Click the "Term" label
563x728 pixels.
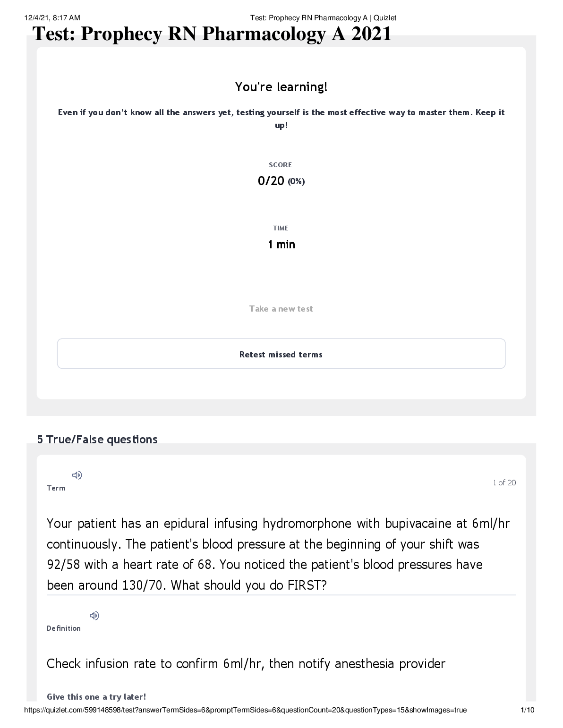(56, 488)
